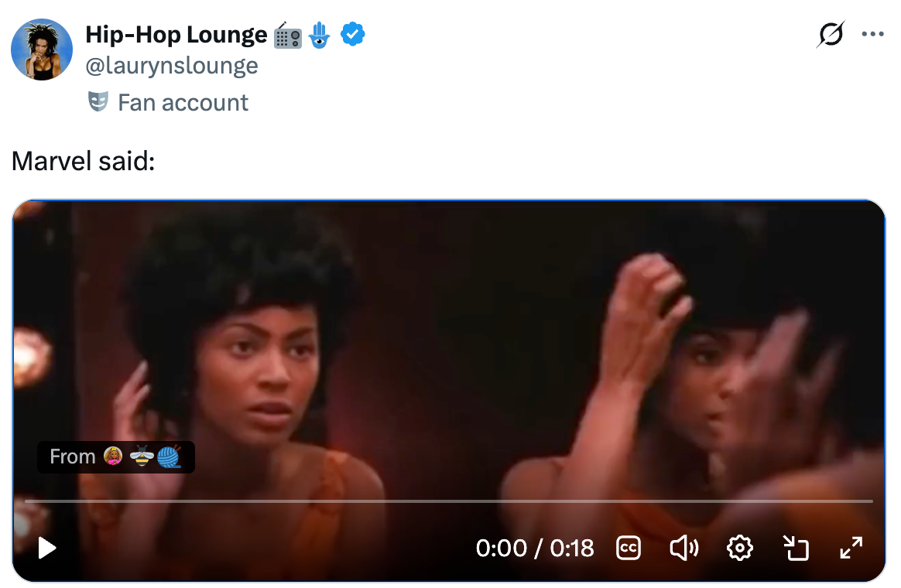Click the Fan account mask icon
This screenshot has height=588, width=901.
(x=98, y=101)
